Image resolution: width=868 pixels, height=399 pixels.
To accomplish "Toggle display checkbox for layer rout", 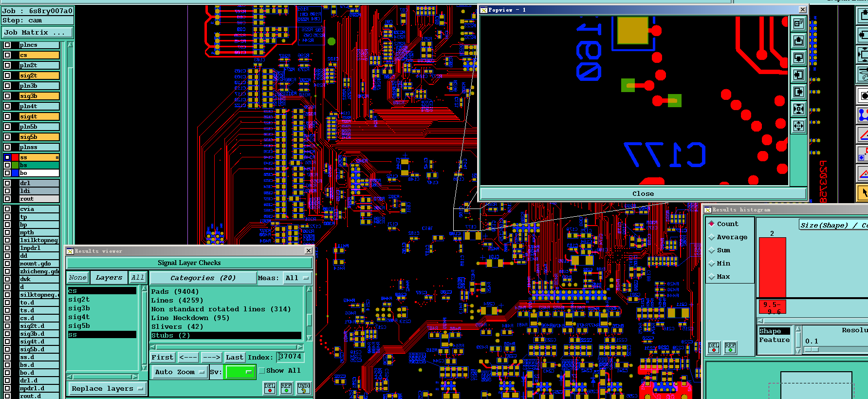I will click(7, 199).
